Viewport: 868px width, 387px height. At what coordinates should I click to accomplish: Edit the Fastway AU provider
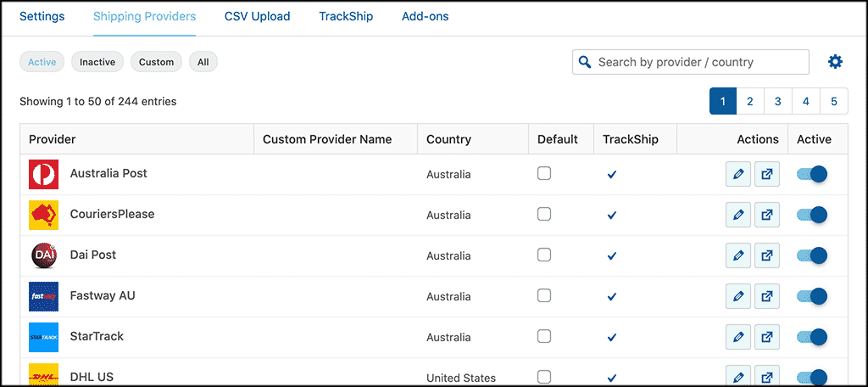pos(738,296)
